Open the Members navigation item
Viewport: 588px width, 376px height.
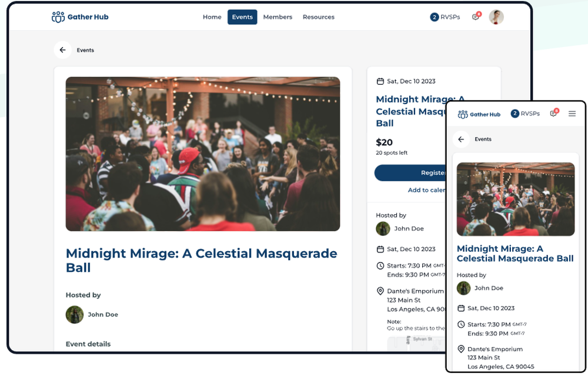[278, 17]
